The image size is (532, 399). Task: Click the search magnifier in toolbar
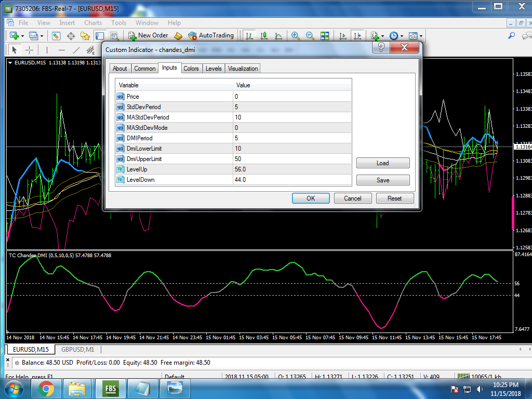[x=511, y=36]
